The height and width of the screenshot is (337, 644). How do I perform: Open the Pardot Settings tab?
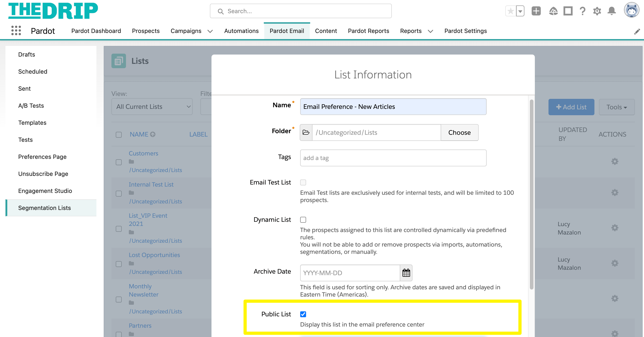point(465,31)
